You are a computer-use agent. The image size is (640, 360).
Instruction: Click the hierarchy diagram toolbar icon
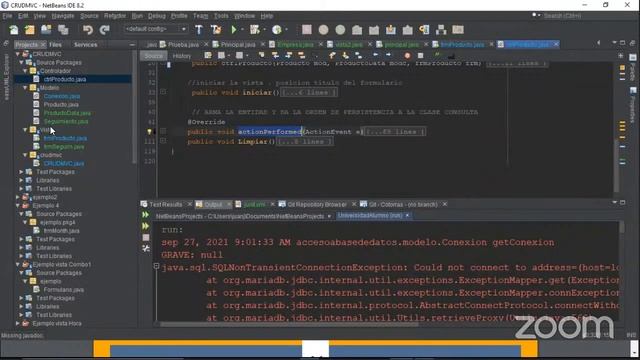[x=441, y=30]
